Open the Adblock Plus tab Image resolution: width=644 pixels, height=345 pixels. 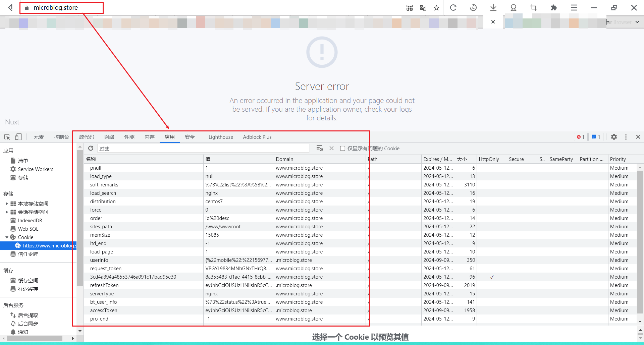[257, 137]
